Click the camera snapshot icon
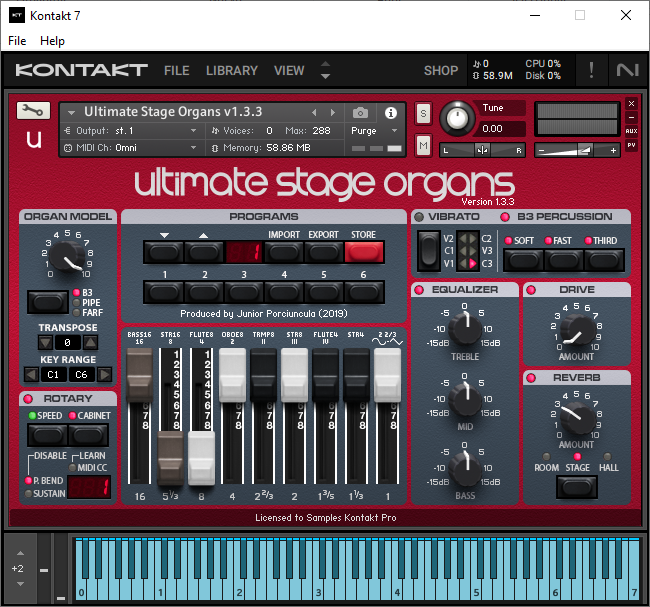650x607 pixels. click(360, 112)
